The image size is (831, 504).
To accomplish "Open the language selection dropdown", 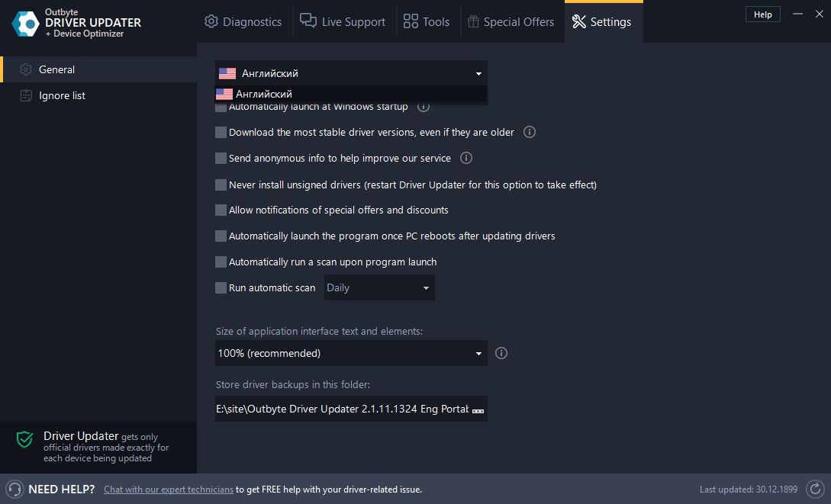I will coord(350,73).
